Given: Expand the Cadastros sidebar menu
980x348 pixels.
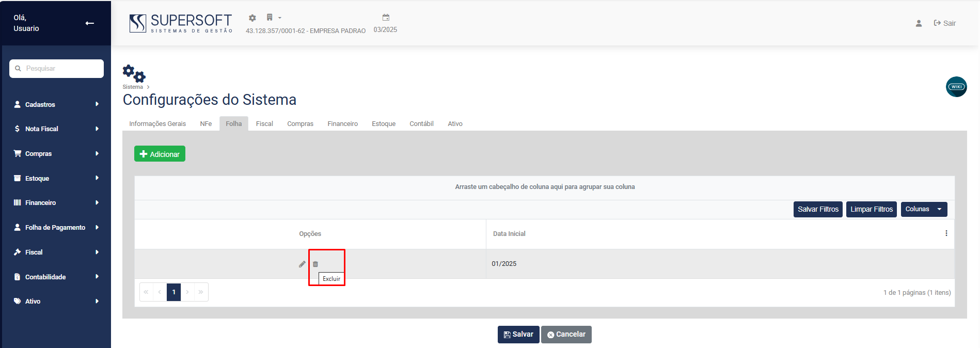Looking at the screenshot, I should (x=56, y=104).
